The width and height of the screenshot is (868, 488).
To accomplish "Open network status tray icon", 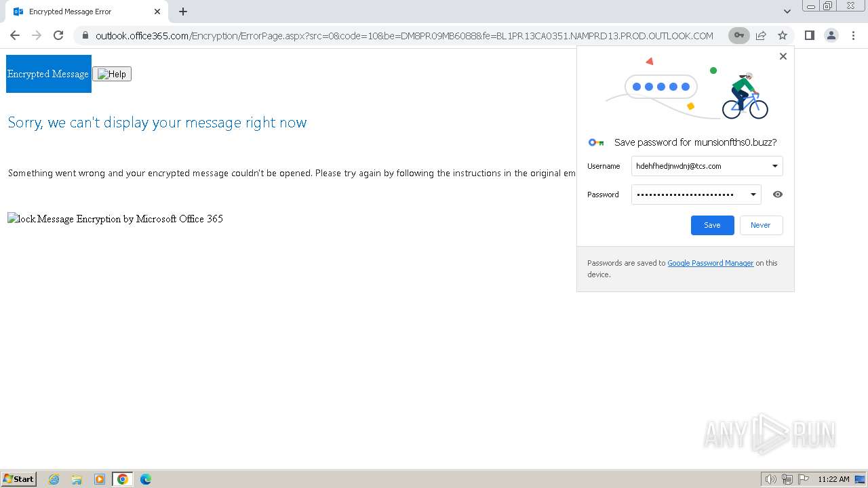I will coord(787,479).
